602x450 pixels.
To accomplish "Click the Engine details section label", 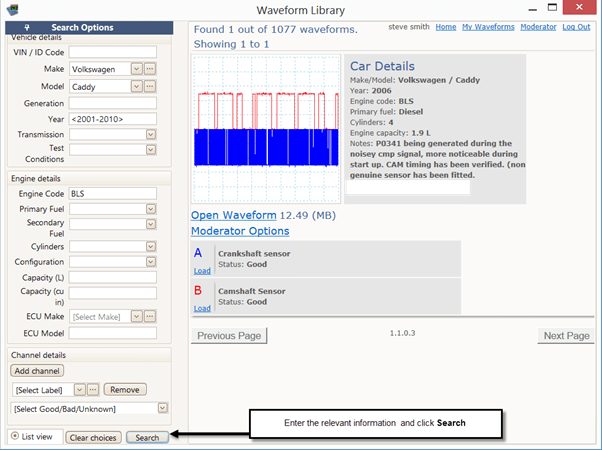I will [x=36, y=179].
